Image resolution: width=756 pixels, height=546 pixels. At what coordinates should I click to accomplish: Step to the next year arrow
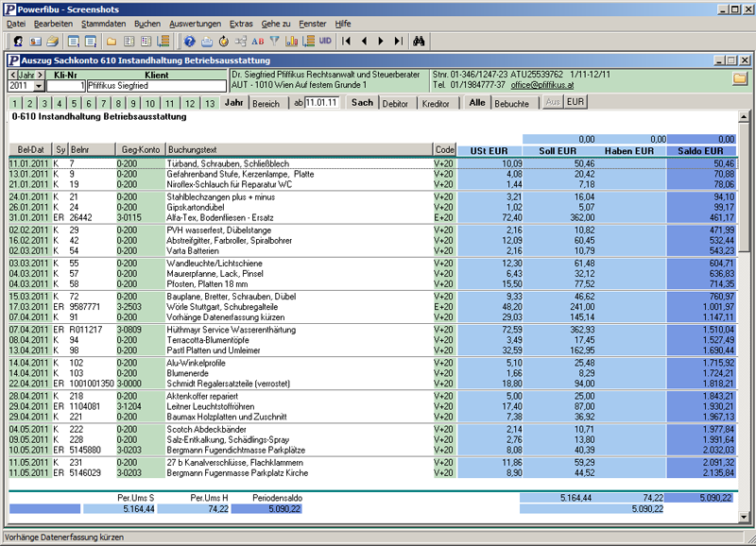42,74
